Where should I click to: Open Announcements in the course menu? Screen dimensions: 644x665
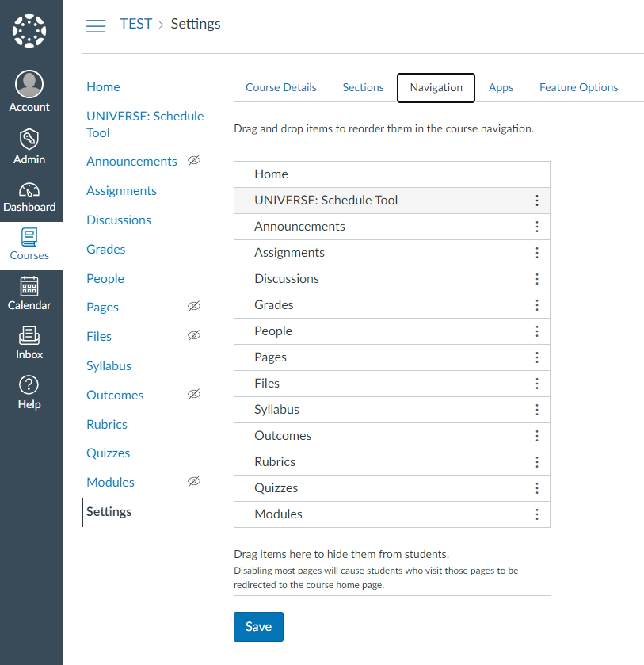click(131, 162)
